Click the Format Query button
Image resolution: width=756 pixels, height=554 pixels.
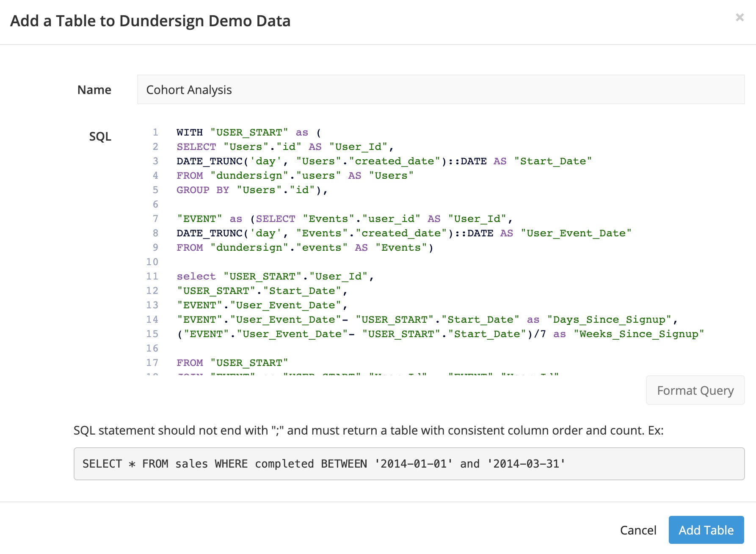[x=695, y=390]
